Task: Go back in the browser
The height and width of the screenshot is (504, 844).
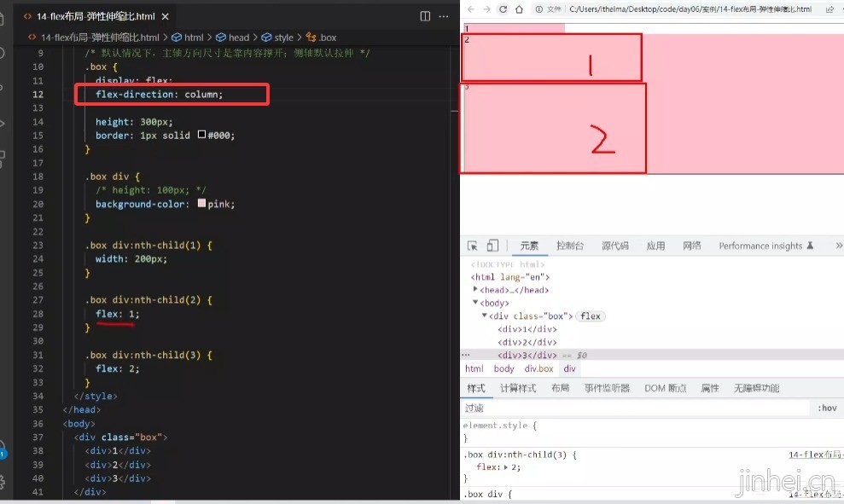Action: (x=471, y=9)
